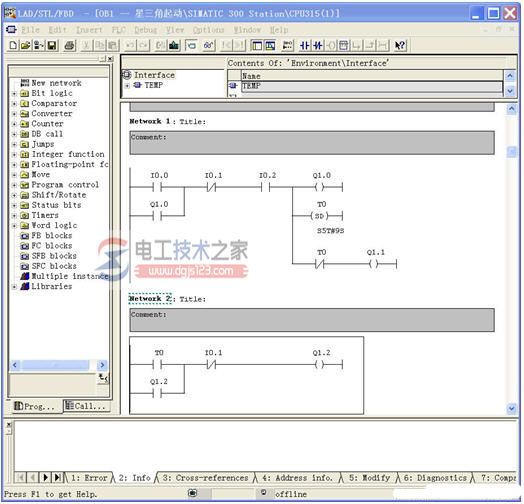Click Network 2 Comment field
524x504 pixels.
[x=312, y=320]
